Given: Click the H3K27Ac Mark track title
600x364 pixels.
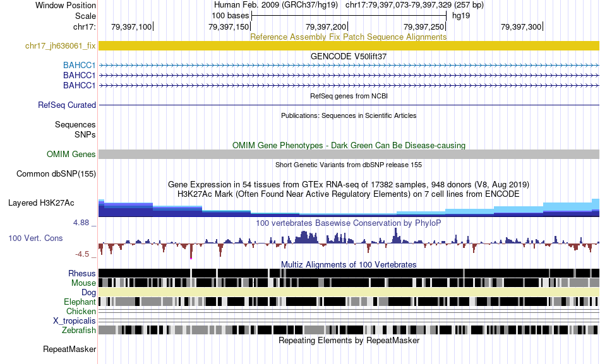Looking at the screenshot, I should coord(349,194).
